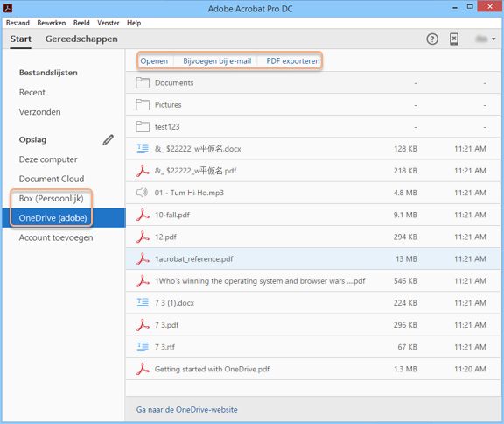The image size is (504, 424).
Task: Select Deze computer storage
Action: click(x=48, y=159)
